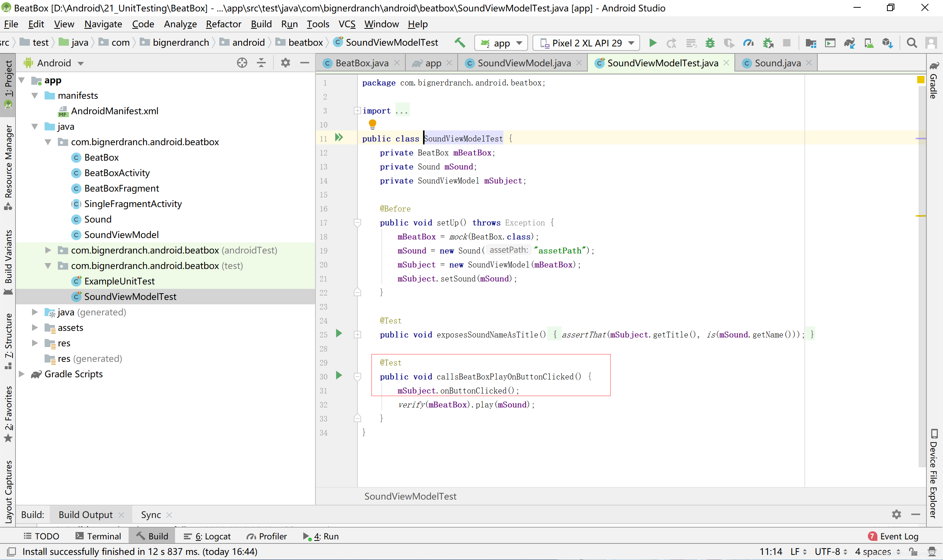The height and width of the screenshot is (560, 943).
Task: Click the Make Project hammer icon
Action: 459,43
